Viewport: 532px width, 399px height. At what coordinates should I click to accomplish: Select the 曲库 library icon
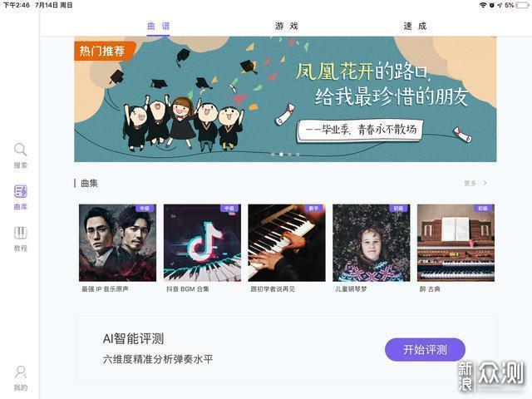(20, 192)
